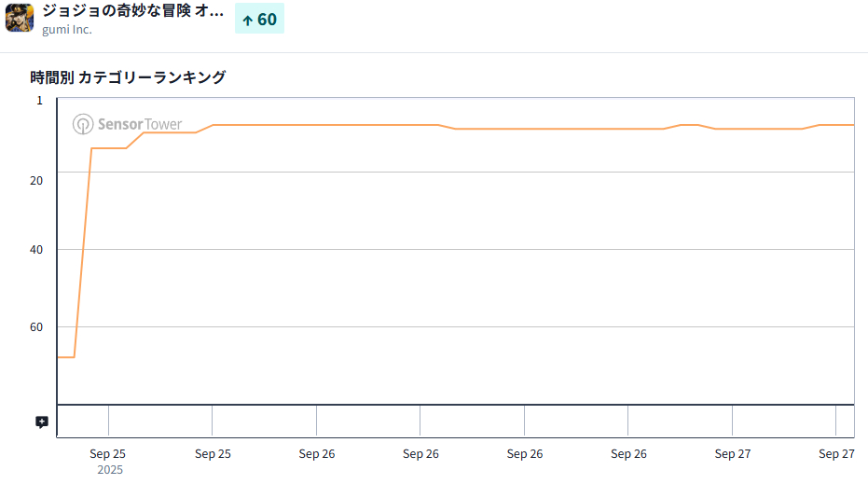Click the add annotation comment icon
868x484 pixels.
click(x=42, y=422)
